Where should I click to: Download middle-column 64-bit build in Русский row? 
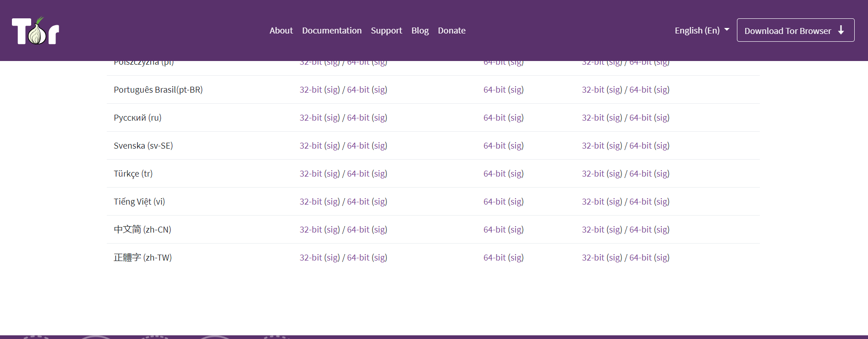click(494, 117)
